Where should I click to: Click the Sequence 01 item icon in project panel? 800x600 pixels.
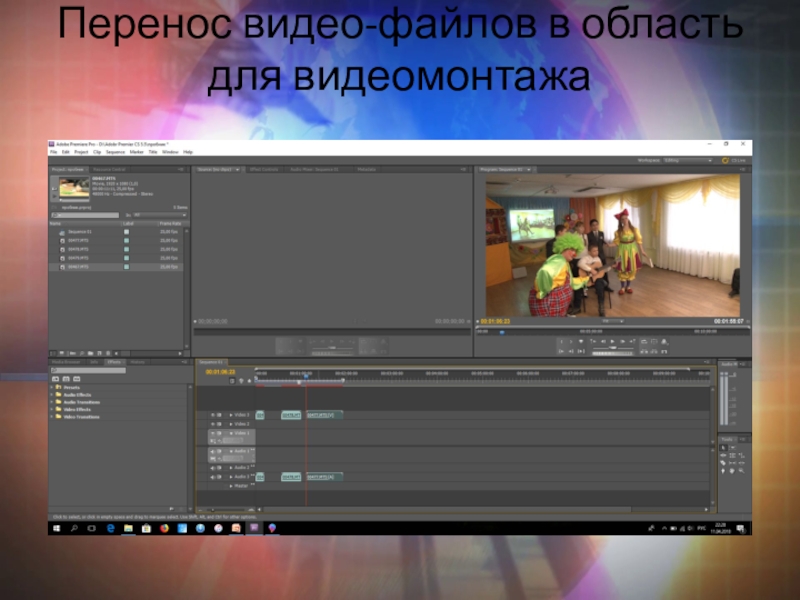pyautogui.click(x=63, y=231)
